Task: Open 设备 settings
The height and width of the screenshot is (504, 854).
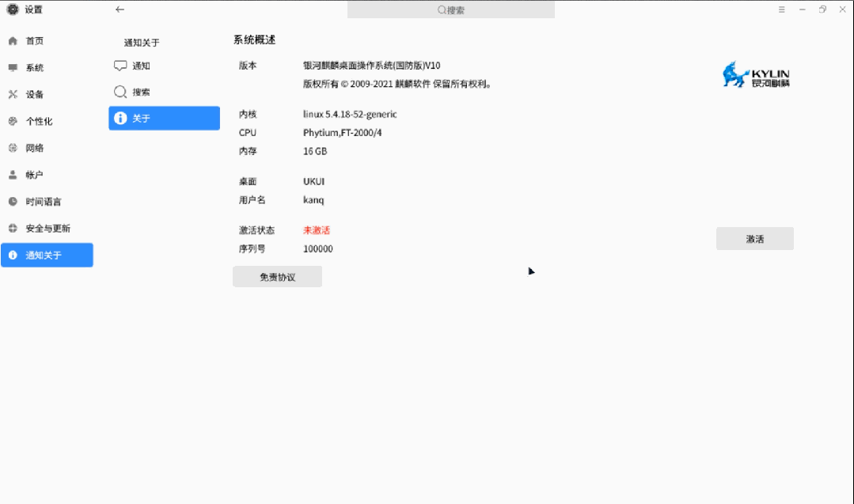Action: click(x=47, y=94)
